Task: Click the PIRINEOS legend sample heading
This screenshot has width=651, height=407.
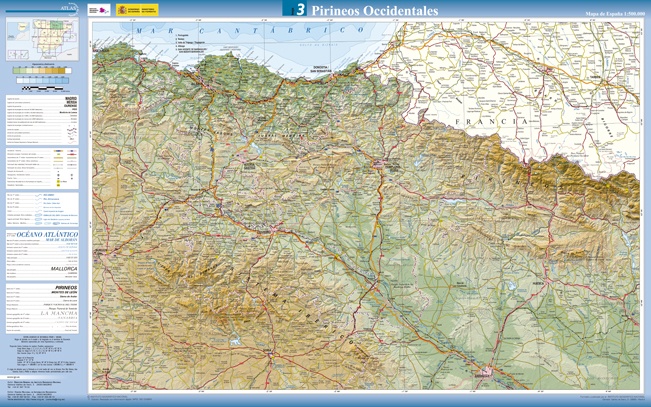Action: coord(68,286)
